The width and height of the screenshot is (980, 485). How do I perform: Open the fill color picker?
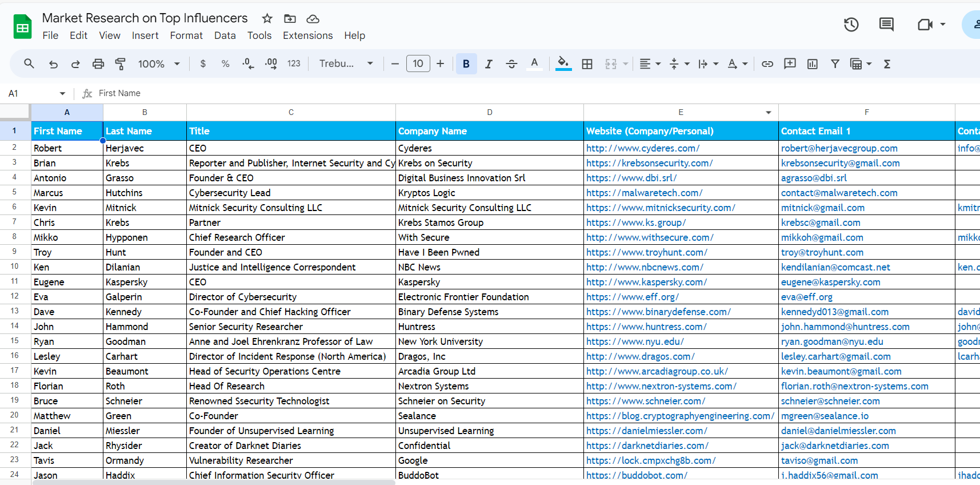point(563,64)
